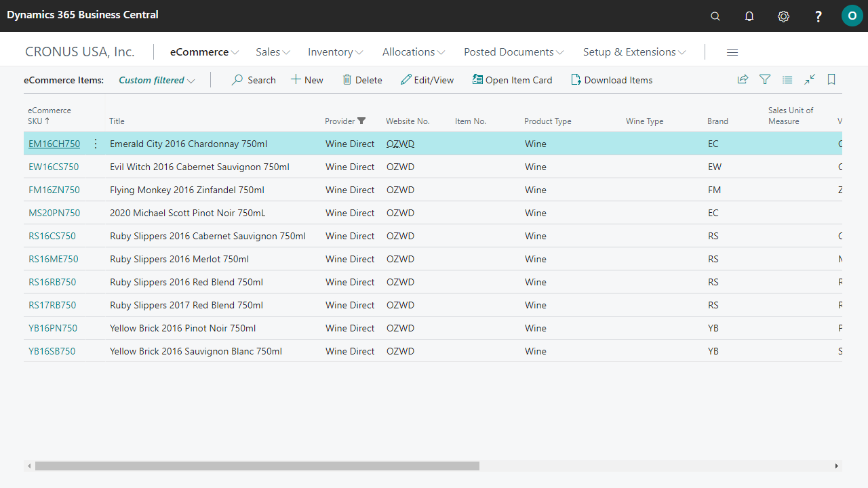This screenshot has width=868, height=488.
Task: Switch list layout view icon
Action: [787, 80]
